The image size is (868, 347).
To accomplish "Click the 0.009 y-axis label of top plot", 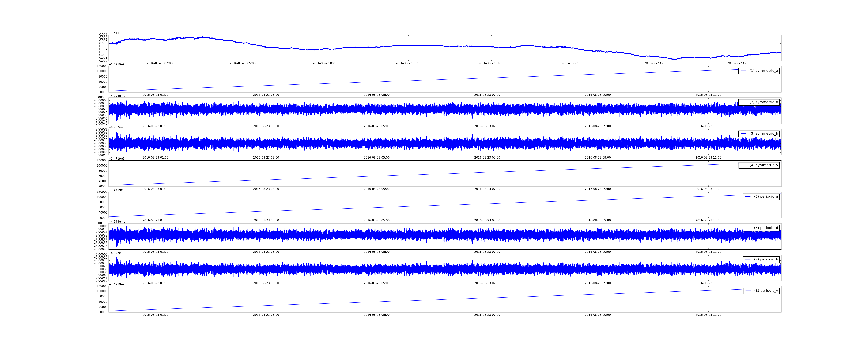I will [103, 35].
